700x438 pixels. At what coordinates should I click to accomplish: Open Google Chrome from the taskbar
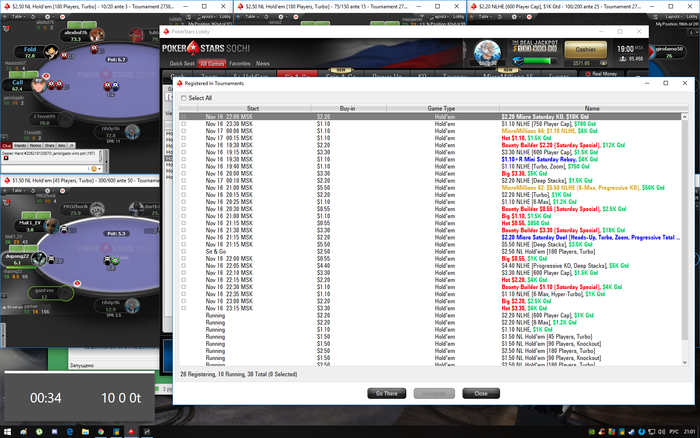(100, 432)
